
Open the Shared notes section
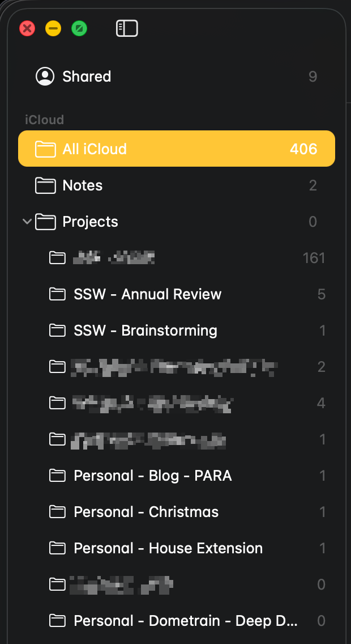pos(87,77)
